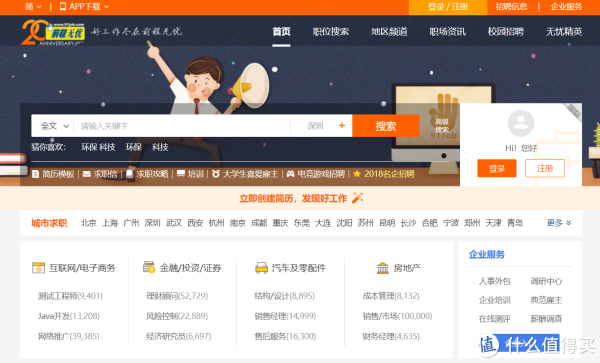
Task: Click the car icon for 汽车及零配件
Action: tap(261, 268)
